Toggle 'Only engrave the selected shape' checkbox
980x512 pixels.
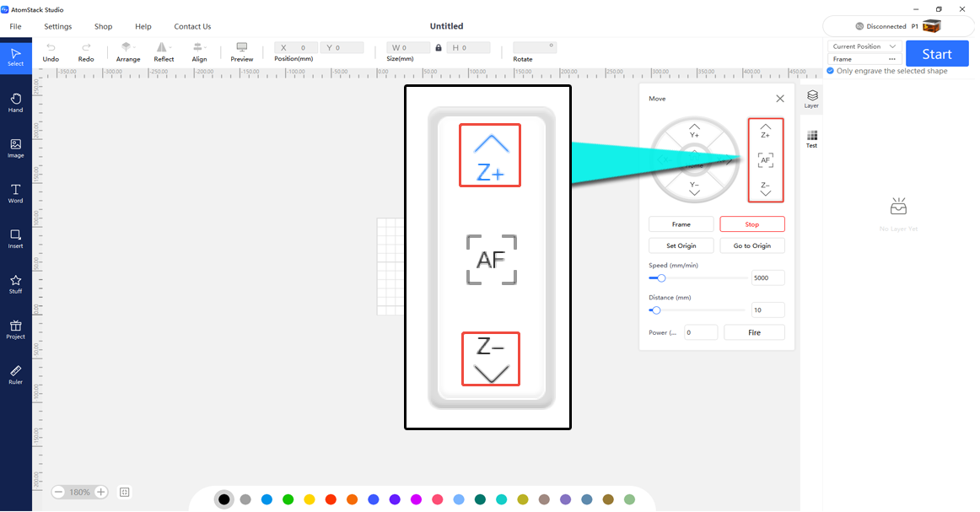point(831,71)
